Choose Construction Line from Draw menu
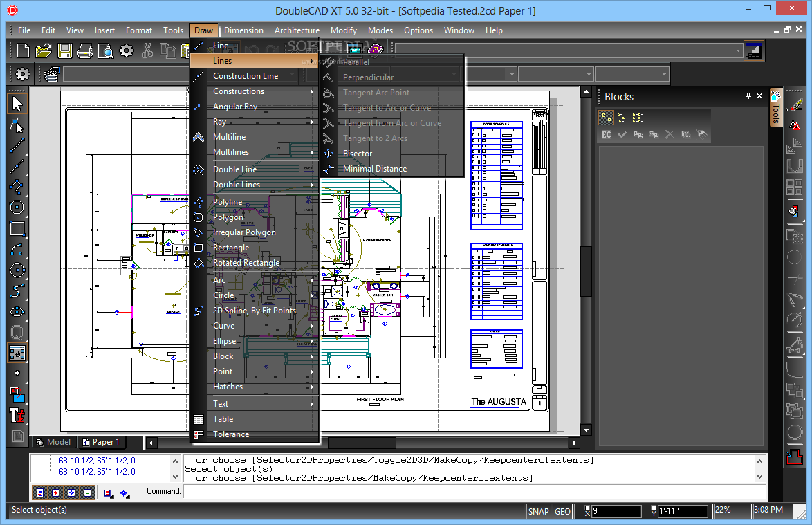Viewport: 812px width, 525px height. tap(255, 76)
